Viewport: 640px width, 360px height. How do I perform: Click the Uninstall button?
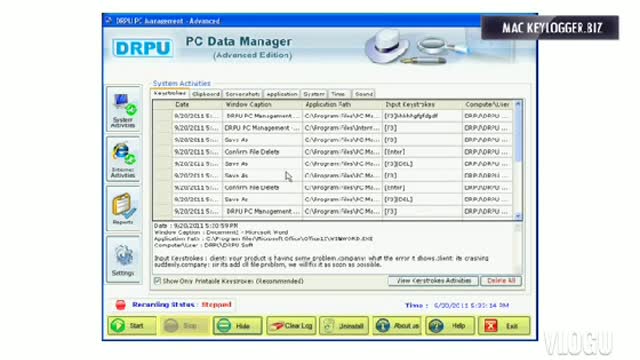point(344,326)
